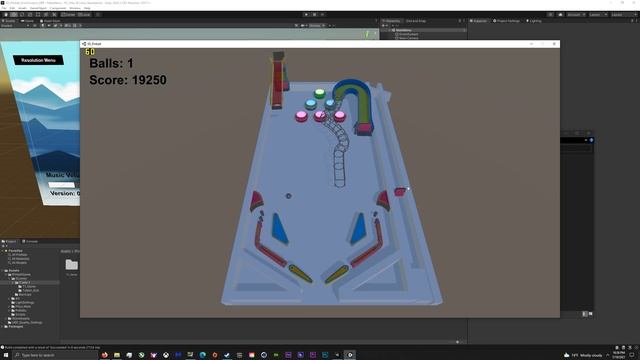Click the Step frame button
Screen dimensions: 640x360
point(322,15)
